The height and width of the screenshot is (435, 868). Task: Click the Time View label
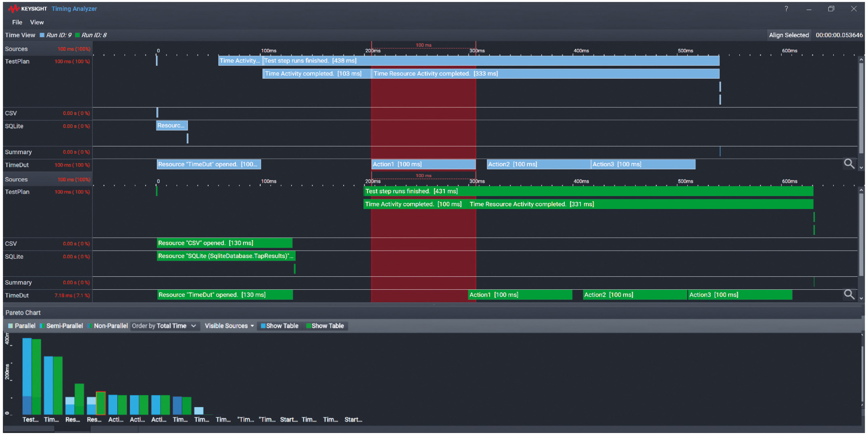tap(20, 35)
